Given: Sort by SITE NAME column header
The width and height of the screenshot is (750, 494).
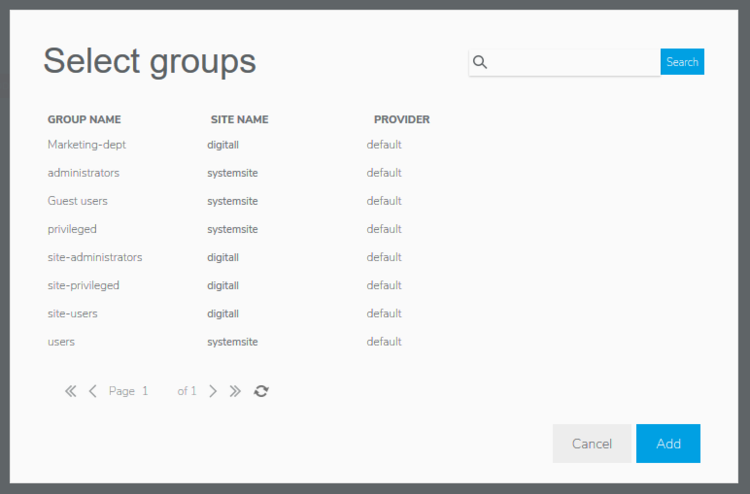Looking at the screenshot, I should coord(240,120).
